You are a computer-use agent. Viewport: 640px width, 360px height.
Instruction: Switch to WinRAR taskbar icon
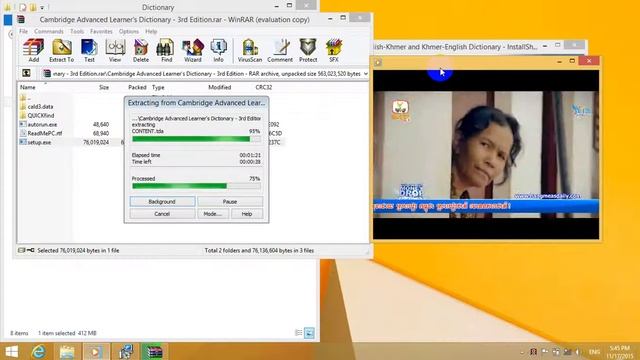[x=155, y=351]
